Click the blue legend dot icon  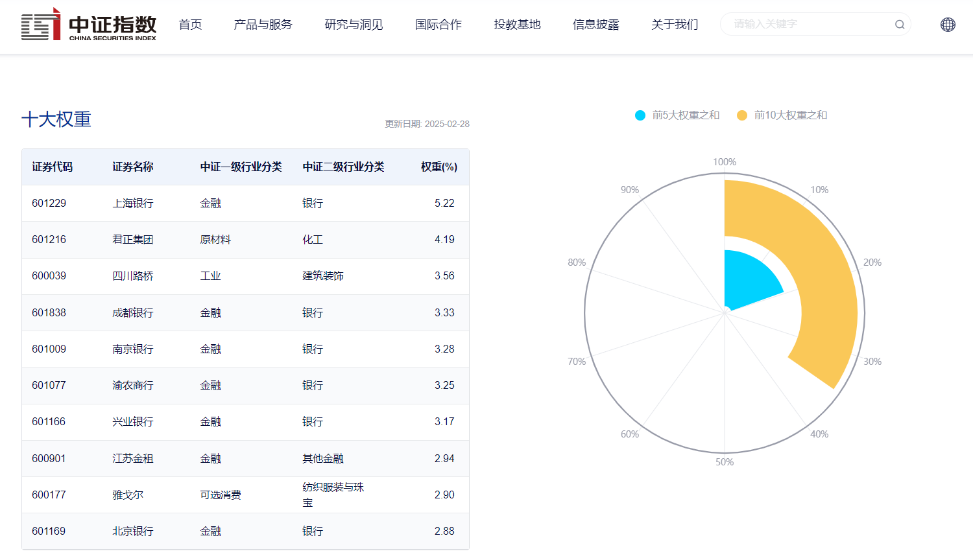pyautogui.click(x=640, y=115)
